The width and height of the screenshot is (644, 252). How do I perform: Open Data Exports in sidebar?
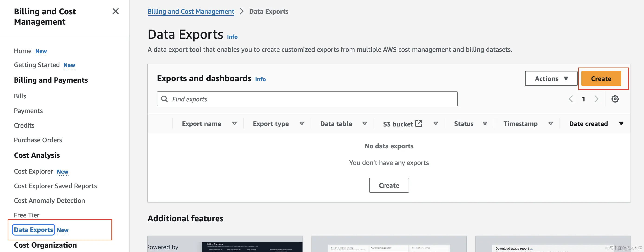(x=33, y=229)
